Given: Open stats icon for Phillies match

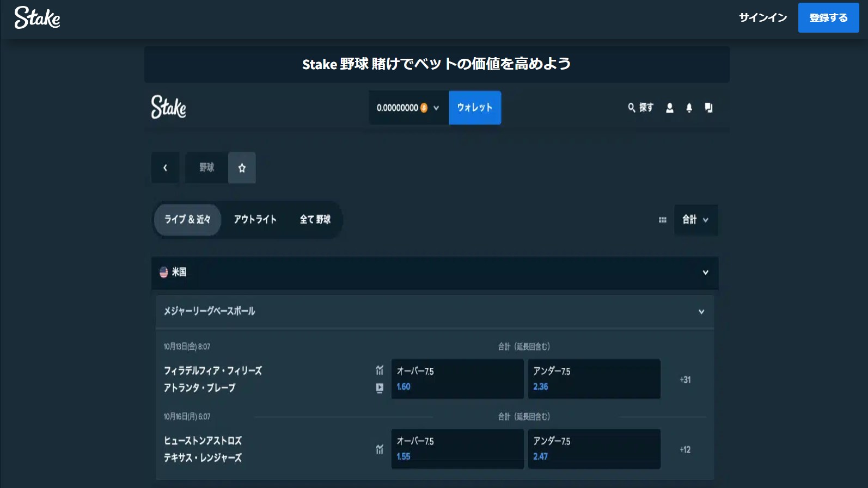Looking at the screenshot, I should pyautogui.click(x=380, y=370).
